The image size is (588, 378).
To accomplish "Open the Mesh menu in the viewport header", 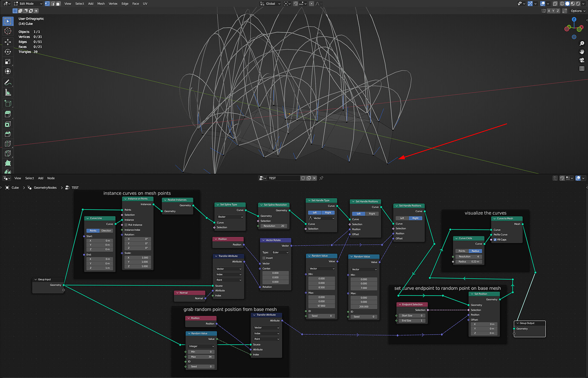I will (x=101, y=3).
